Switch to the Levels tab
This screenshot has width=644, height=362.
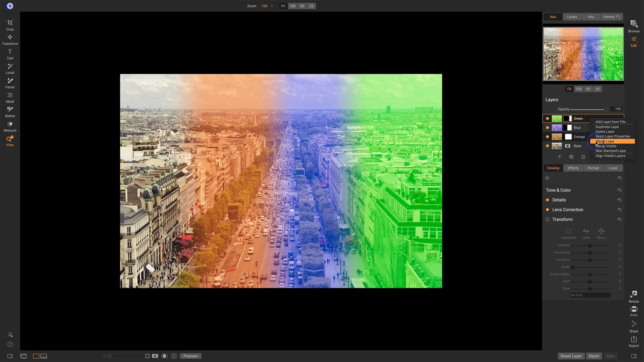click(572, 17)
